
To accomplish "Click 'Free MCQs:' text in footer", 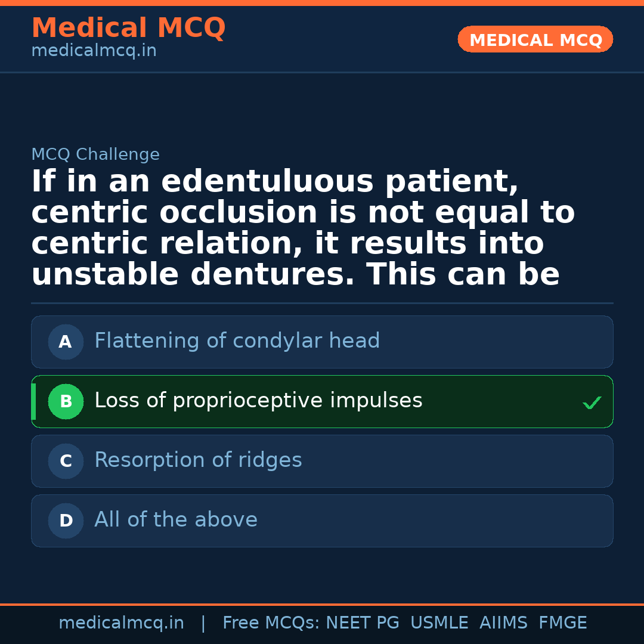I will coord(271,623).
